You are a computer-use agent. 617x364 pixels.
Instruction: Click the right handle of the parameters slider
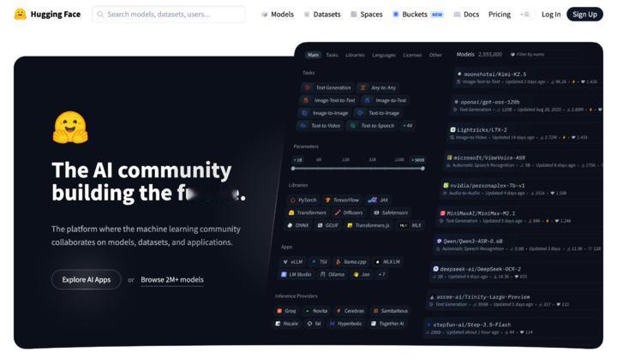[422, 168]
